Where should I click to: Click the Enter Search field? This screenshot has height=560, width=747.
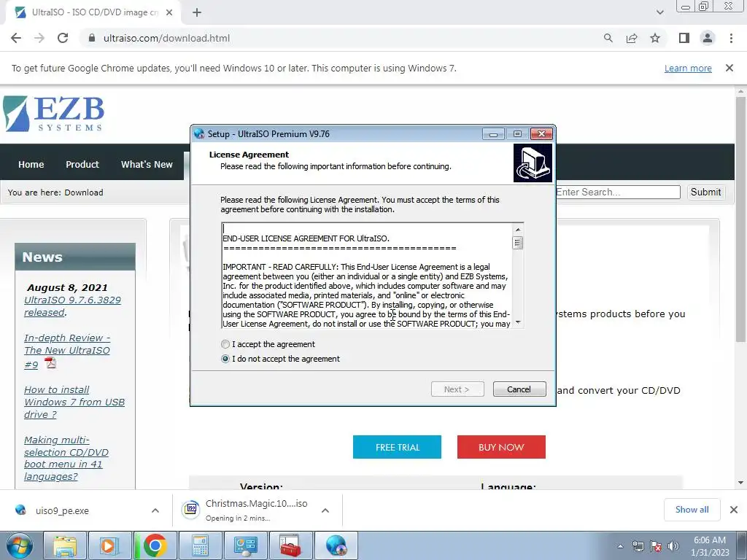click(618, 192)
